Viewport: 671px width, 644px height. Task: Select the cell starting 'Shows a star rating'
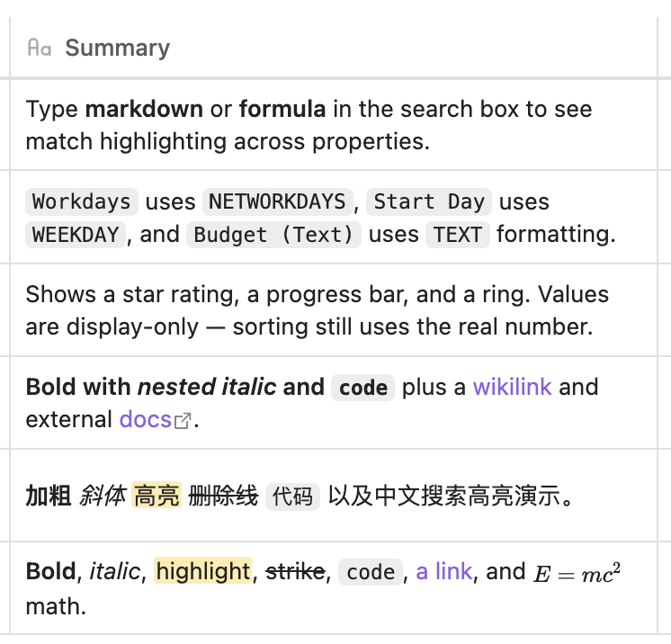point(334,309)
